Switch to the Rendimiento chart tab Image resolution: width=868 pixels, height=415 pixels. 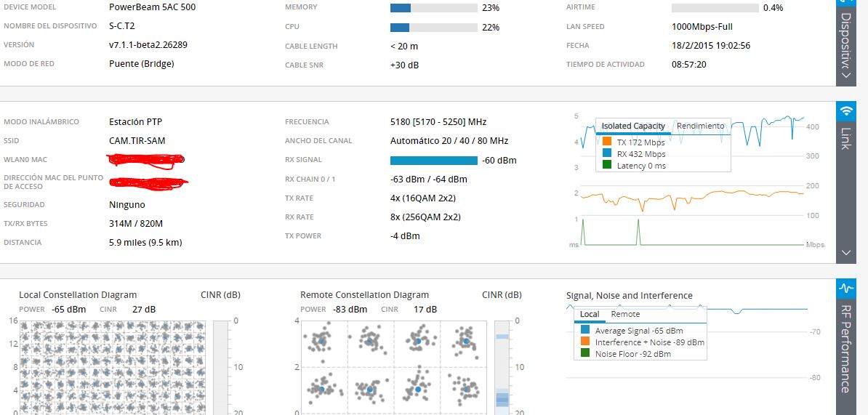click(700, 126)
